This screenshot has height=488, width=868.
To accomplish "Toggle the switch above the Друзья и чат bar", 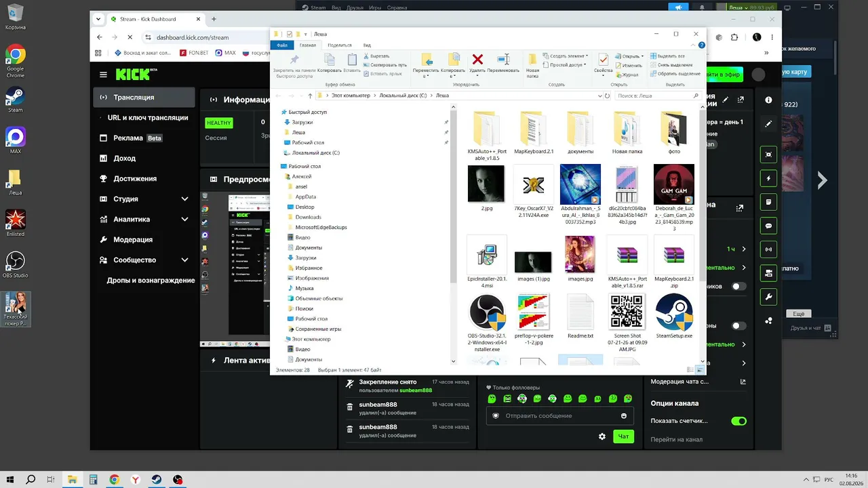I will [738, 326].
